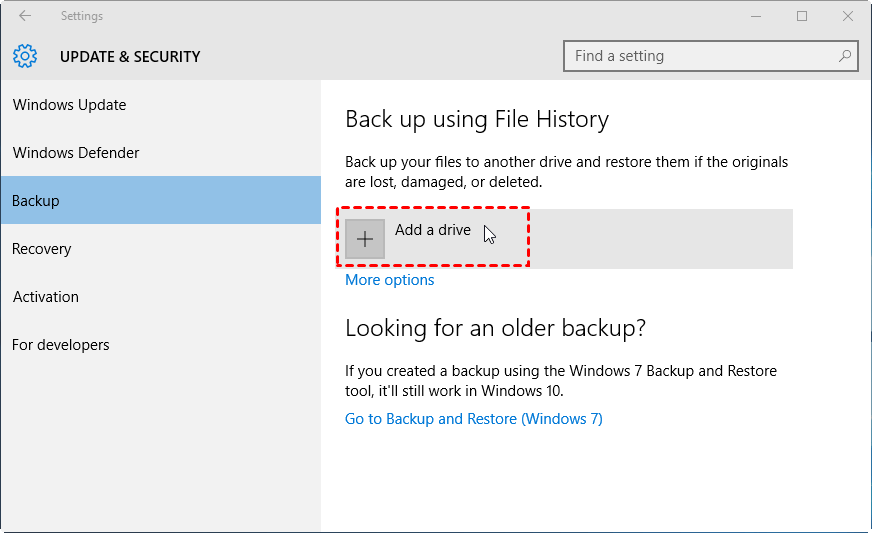This screenshot has width=872, height=533.
Task: Click the 'Settings' window title text
Action: (81, 16)
